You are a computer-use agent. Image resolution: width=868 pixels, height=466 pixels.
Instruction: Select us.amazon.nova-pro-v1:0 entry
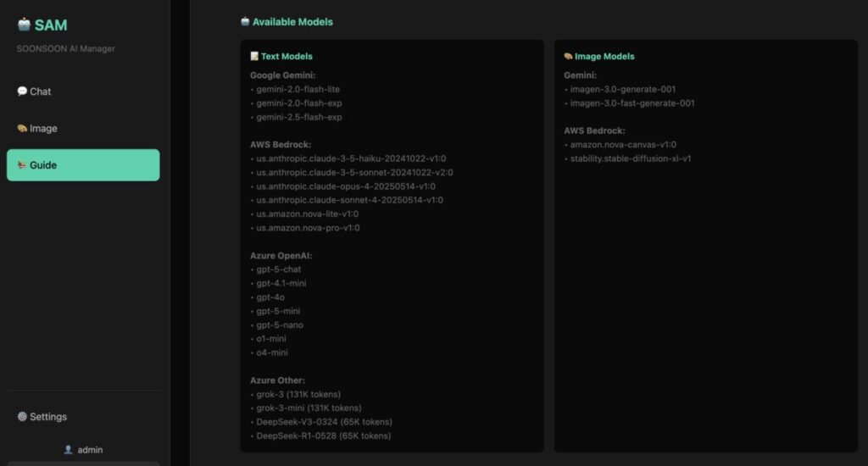tap(308, 227)
